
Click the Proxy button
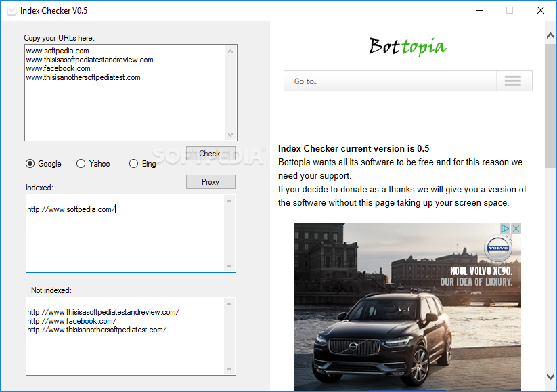coord(210,182)
